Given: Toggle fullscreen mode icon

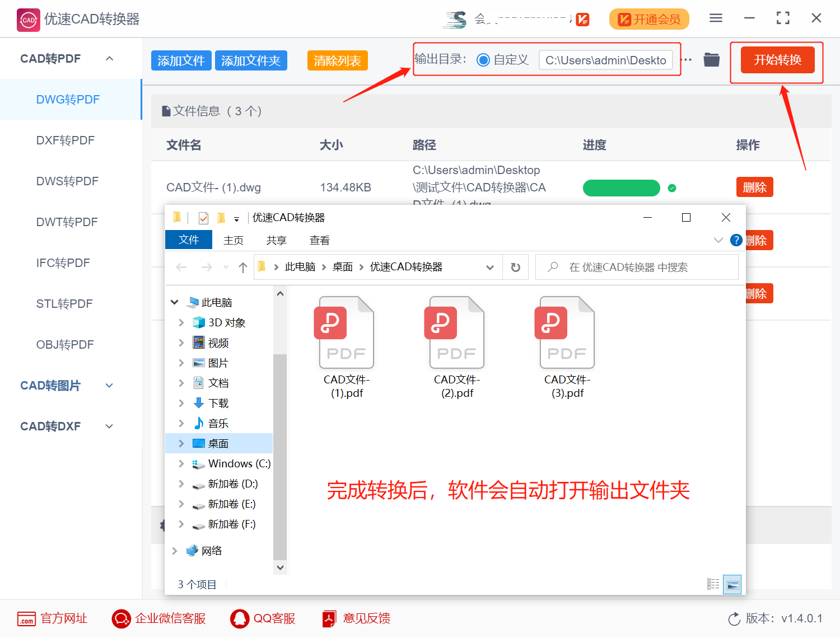Looking at the screenshot, I should 783,18.
